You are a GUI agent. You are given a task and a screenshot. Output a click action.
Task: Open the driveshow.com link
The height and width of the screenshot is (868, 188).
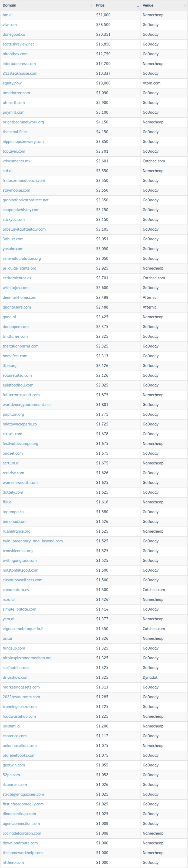16,677
